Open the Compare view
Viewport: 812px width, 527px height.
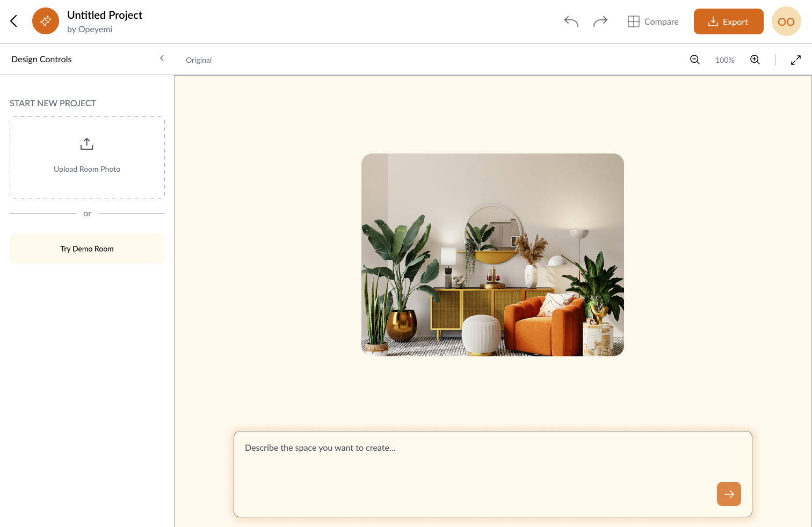point(653,21)
